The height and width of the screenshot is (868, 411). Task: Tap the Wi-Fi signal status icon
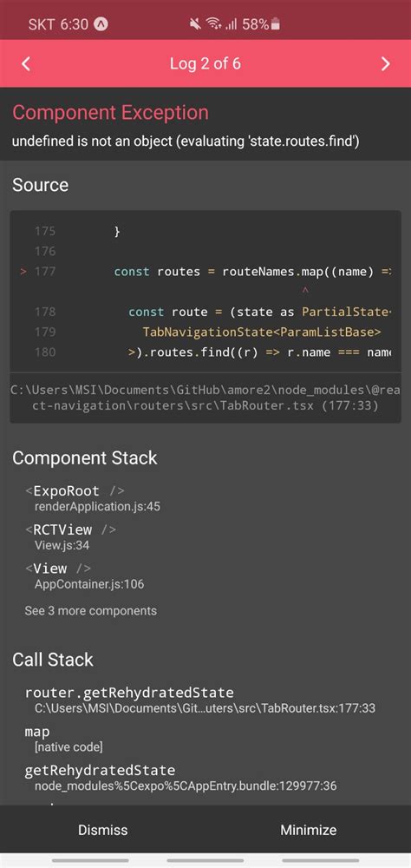[x=213, y=23]
